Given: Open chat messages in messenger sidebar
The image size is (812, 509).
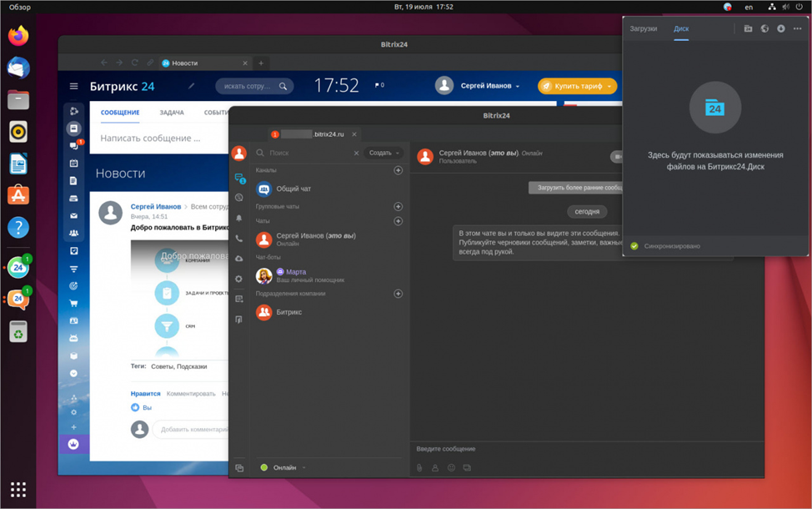Looking at the screenshot, I should pyautogui.click(x=239, y=178).
